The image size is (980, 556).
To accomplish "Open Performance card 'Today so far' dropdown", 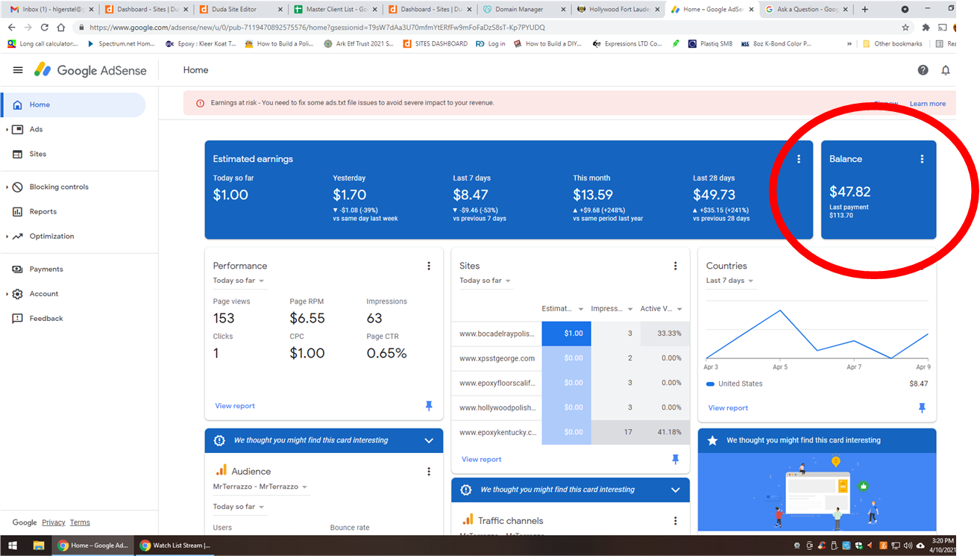I will 239,281.
